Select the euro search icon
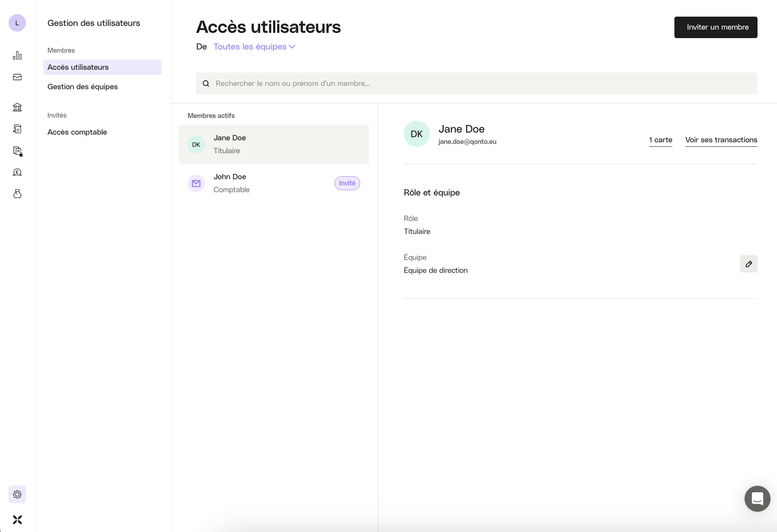777x532 pixels. click(x=17, y=172)
